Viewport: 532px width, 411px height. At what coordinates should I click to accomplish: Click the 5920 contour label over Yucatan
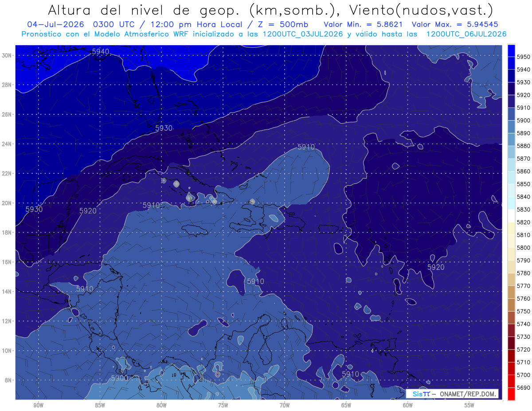click(88, 211)
